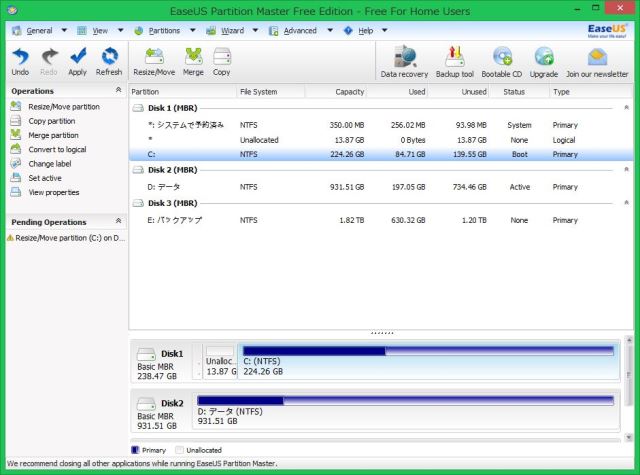Open the Partitions menu
This screenshot has width=640, height=475.
coord(164,31)
